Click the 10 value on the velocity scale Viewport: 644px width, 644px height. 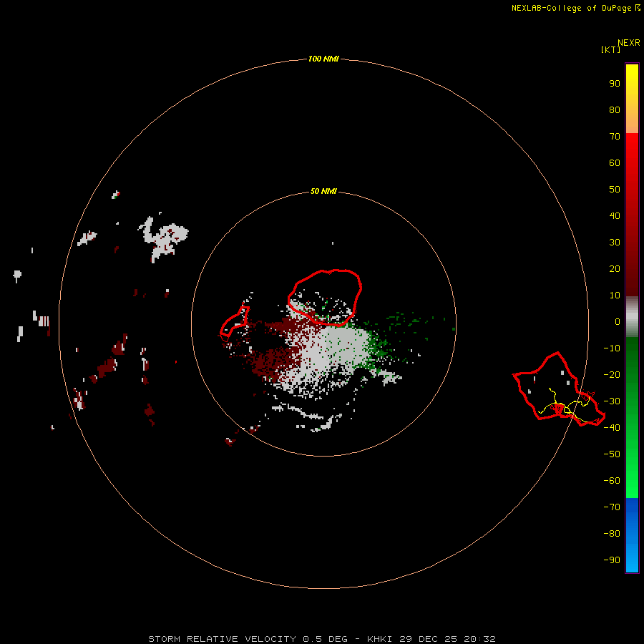pos(615,296)
